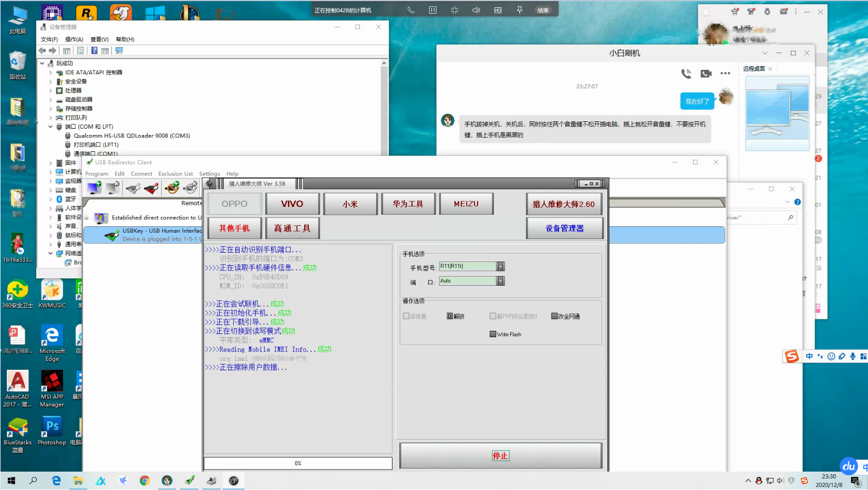Open the 帮助(H) menu in Device Manager

[125, 39]
